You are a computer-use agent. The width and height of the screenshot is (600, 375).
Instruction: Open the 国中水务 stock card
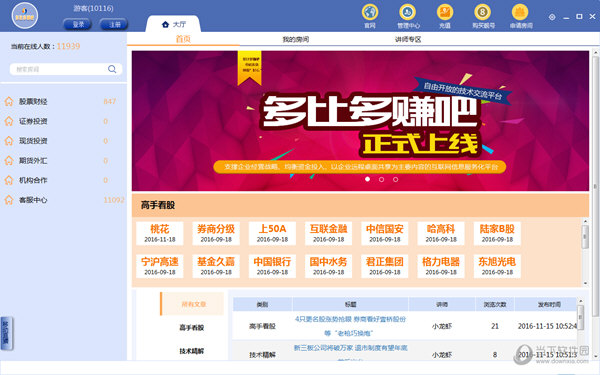tap(328, 266)
